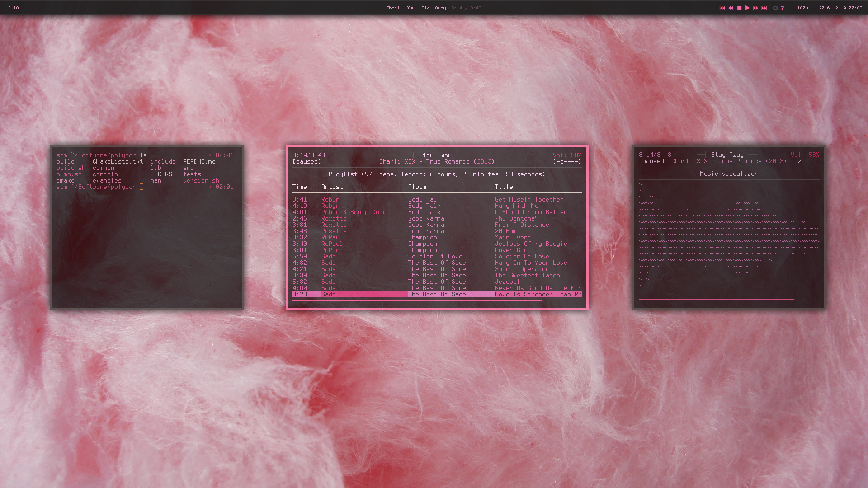Skip to next track icon

tap(764, 8)
